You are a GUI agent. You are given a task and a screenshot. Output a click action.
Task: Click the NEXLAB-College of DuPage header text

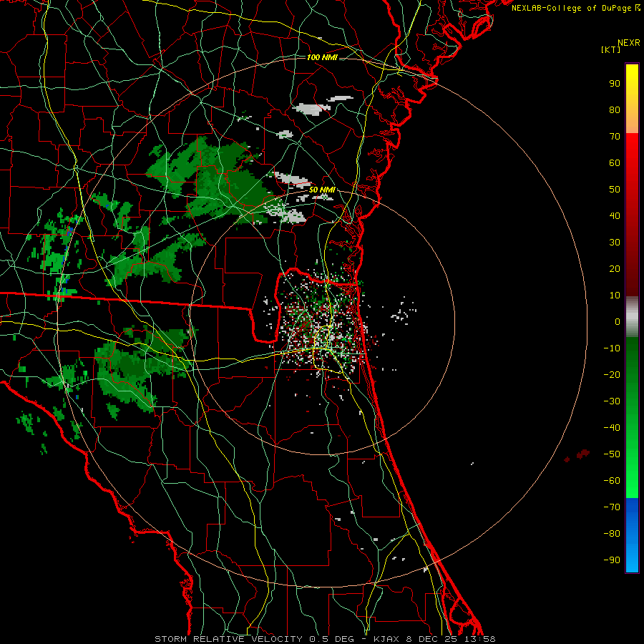click(575, 8)
